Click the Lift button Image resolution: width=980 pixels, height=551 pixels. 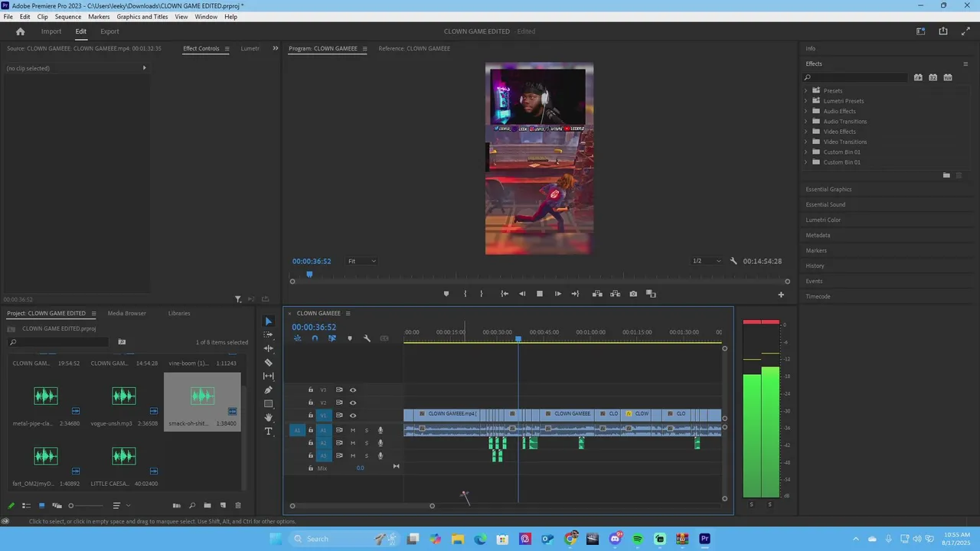(597, 294)
